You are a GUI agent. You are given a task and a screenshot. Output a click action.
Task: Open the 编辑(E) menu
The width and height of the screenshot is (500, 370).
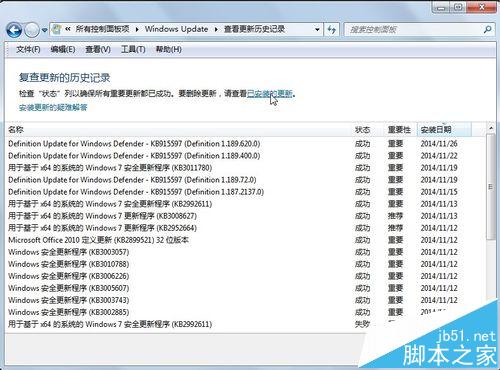[63, 49]
